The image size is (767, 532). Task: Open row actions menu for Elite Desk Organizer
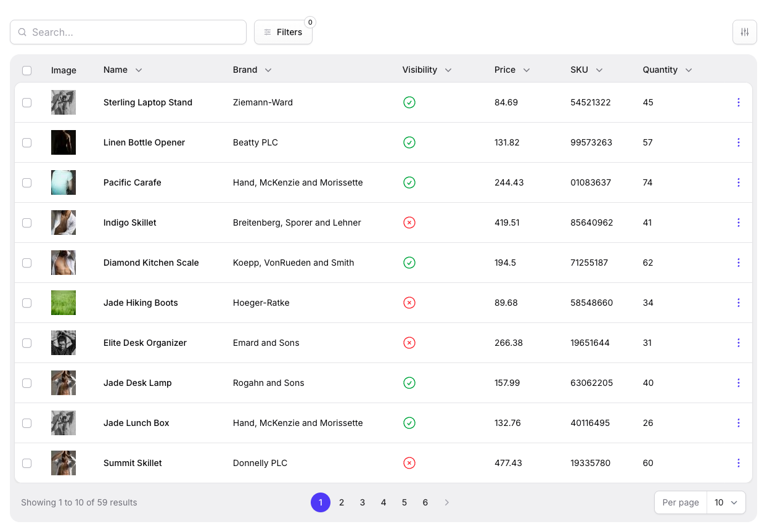click(738, 343)
